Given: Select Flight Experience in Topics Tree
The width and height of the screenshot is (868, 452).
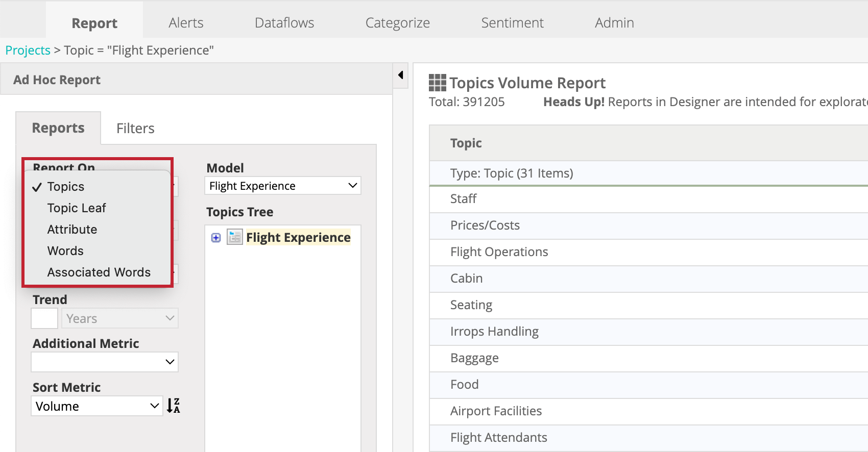Looking at the screenshot, I should [x=298, y=238].
